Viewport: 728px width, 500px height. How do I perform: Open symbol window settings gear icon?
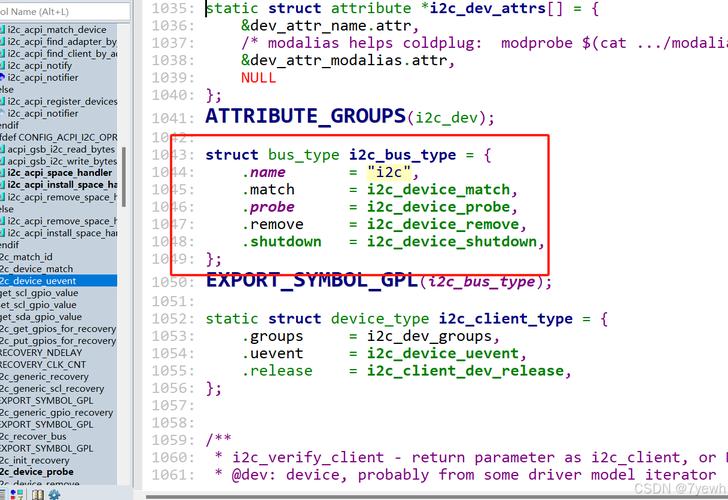pos(54,494)
